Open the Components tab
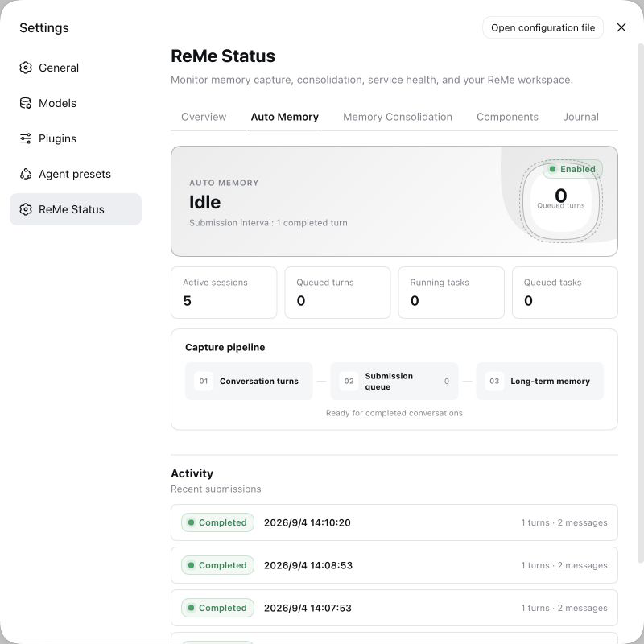Viewport: 644px width, 644px height. [507, 117]
